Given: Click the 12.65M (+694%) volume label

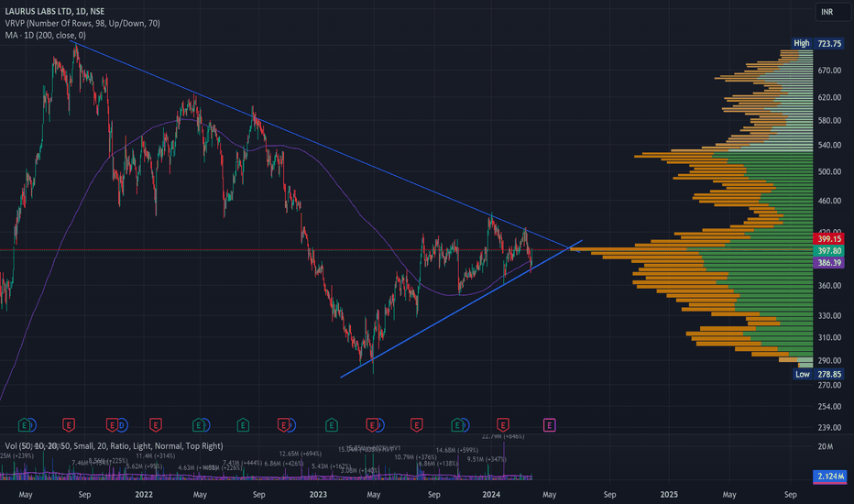Looking at the screenshot, I should (301, 454).
